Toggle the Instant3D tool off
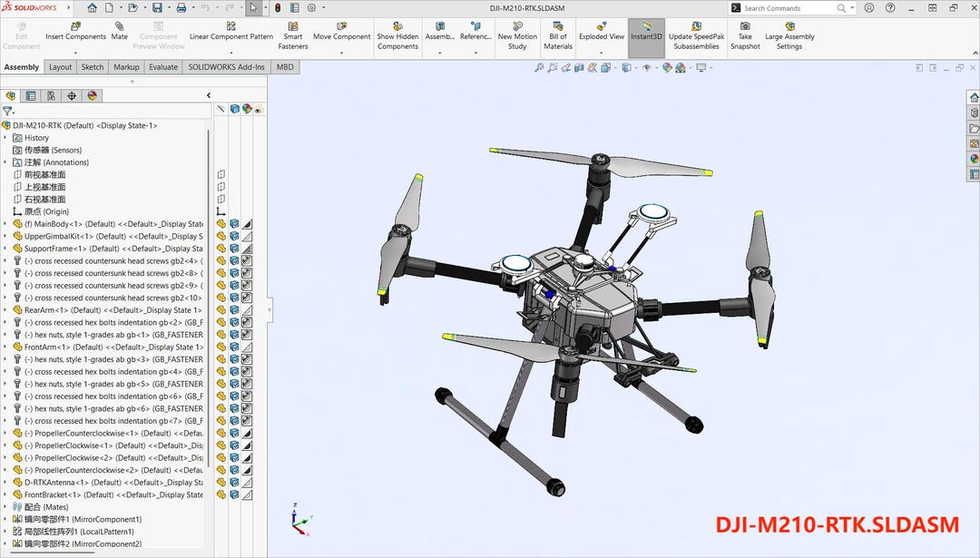 tap(646, 30)
